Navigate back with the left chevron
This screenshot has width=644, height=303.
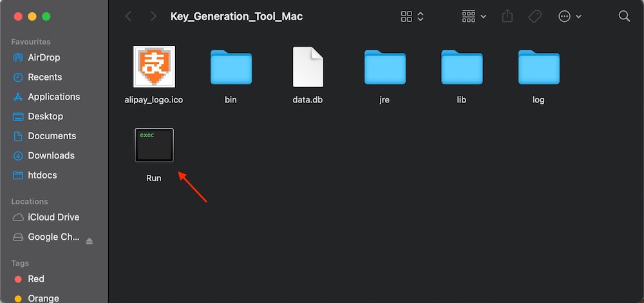[128, 16]
